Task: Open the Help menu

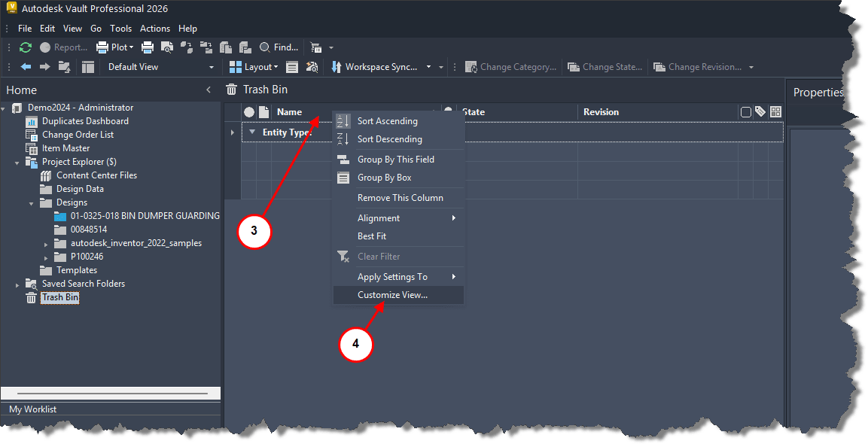Action: pos(187,29)
